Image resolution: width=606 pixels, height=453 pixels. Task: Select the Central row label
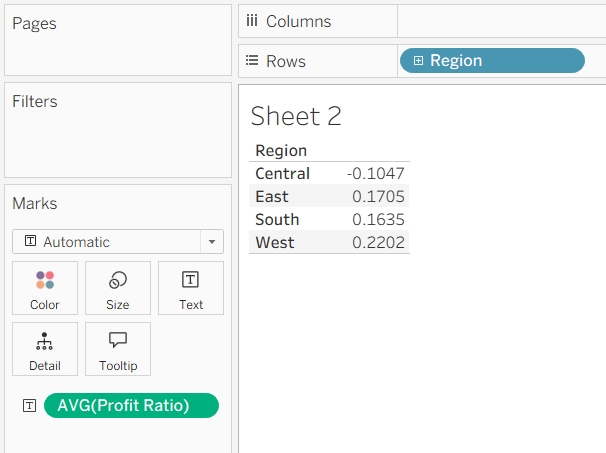point(282,174)
